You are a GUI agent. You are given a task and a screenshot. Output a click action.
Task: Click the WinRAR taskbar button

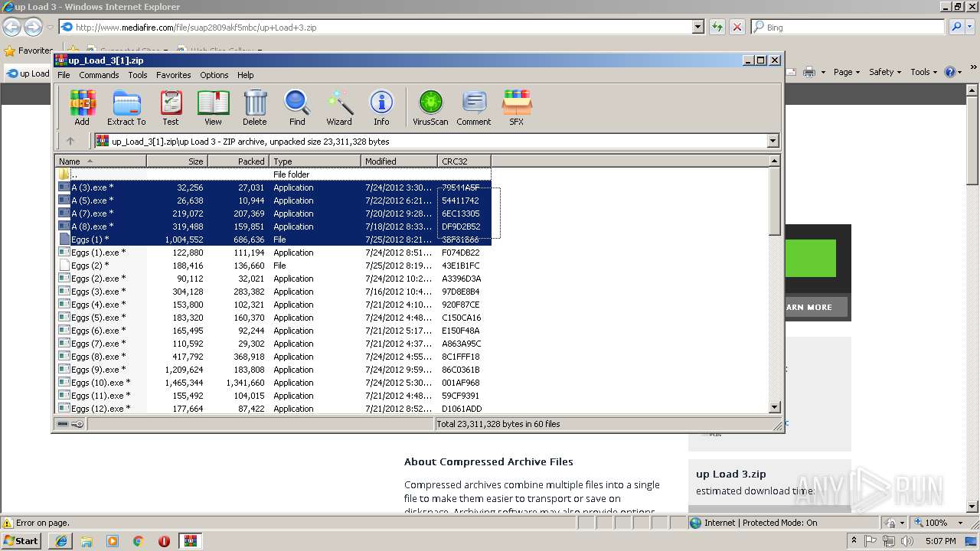[190, 541]
